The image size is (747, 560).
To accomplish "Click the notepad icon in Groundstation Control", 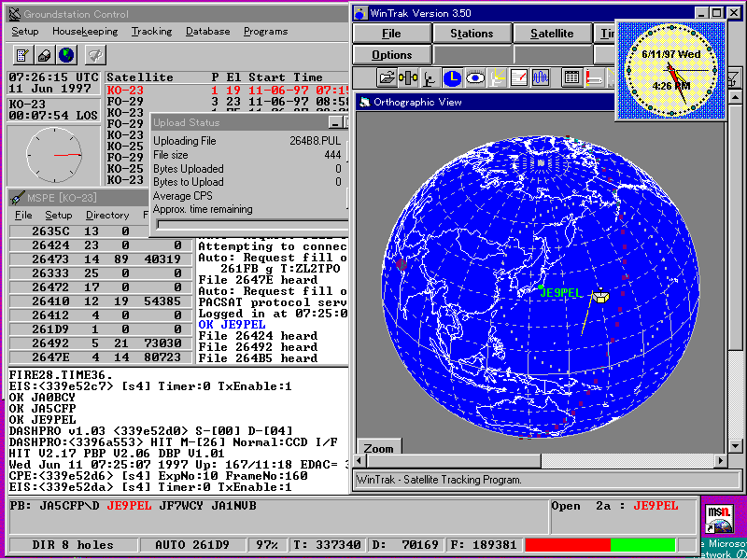I will tap(21, 55).
